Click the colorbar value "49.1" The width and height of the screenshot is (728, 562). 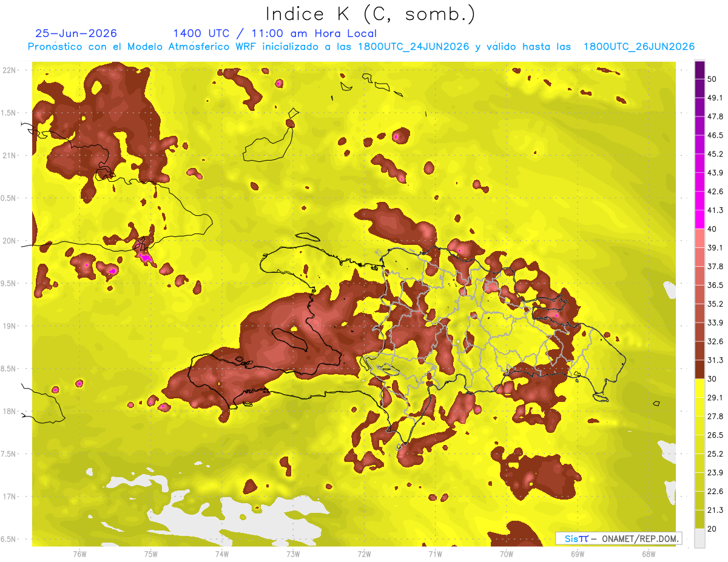click(x=715, y=98)
